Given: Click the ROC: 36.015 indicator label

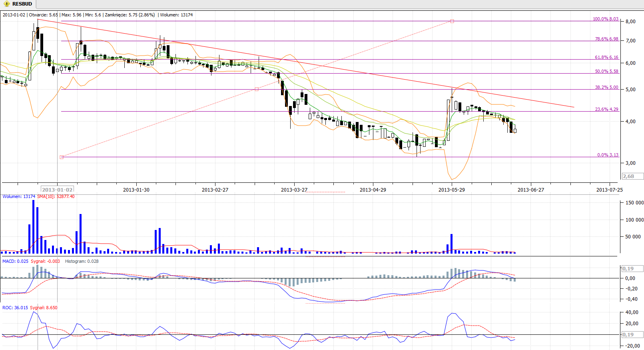Looking at the screenshot, I should [15, 308].
